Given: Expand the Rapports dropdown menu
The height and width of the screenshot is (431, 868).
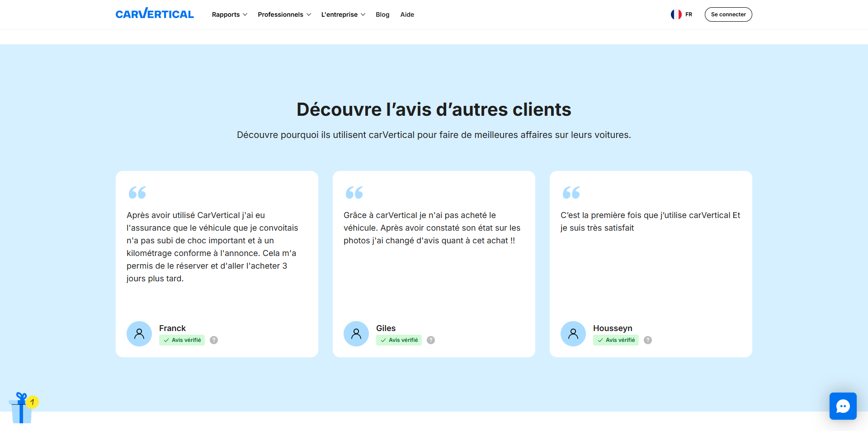Looking at the screenshot, I should (x=230, y=14).
